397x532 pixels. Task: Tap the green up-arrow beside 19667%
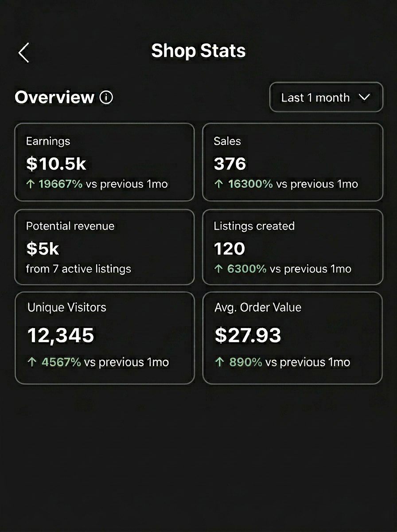click(31, 184)
